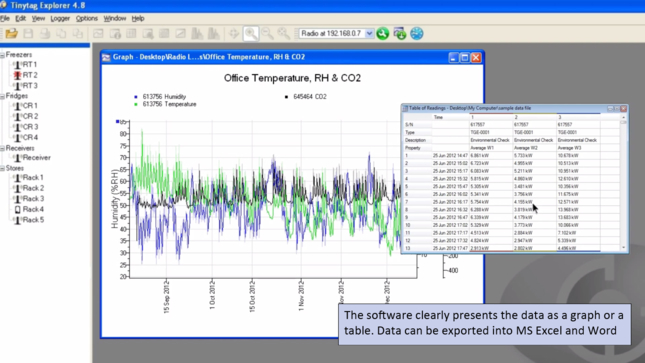Select the red alarm RT 2 logger
645x363 pixels.
26,75
